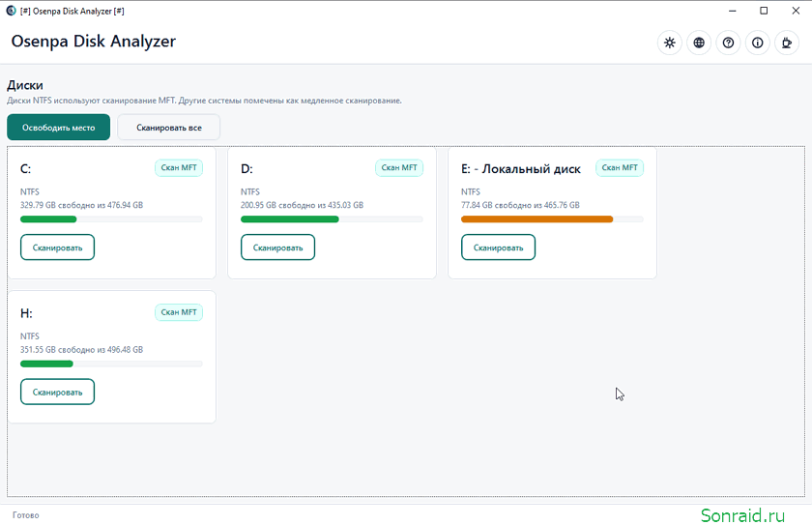
Task: Scan drive H: with its Сканировать button
Action: pyautogui.click(x=57, y=392)
